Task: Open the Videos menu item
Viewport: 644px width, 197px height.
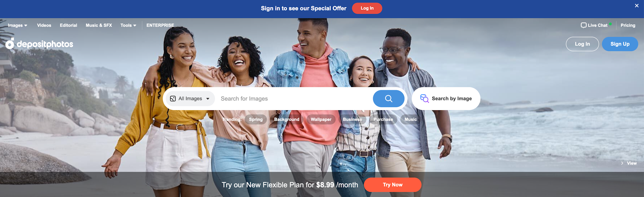Action: tap(44, 25)
